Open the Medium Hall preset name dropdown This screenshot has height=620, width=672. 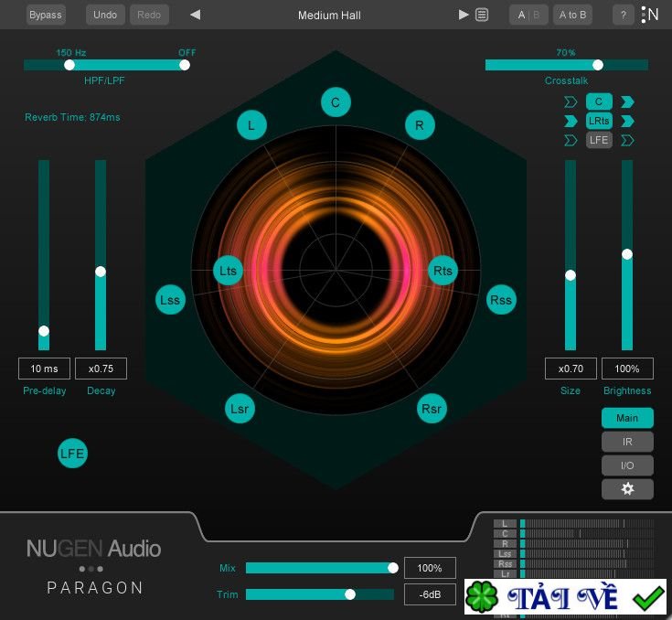pos(329,15)
